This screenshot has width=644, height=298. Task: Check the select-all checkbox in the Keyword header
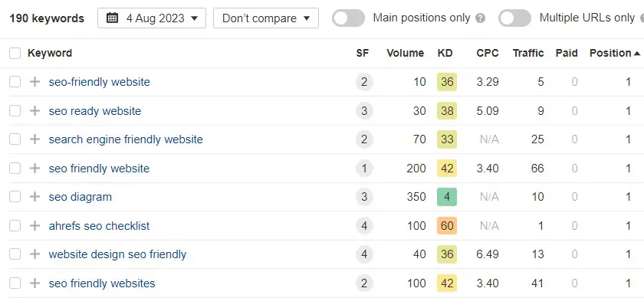tap(15, 54)
